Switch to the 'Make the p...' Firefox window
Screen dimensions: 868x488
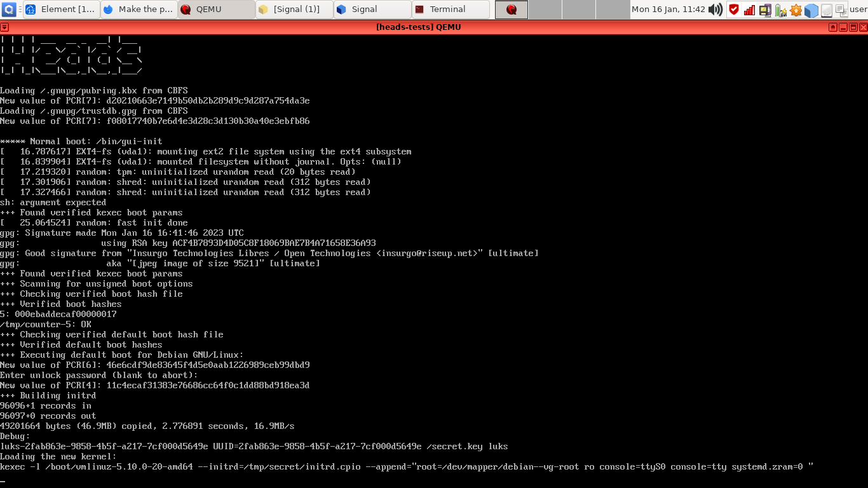tap(139, 10)
